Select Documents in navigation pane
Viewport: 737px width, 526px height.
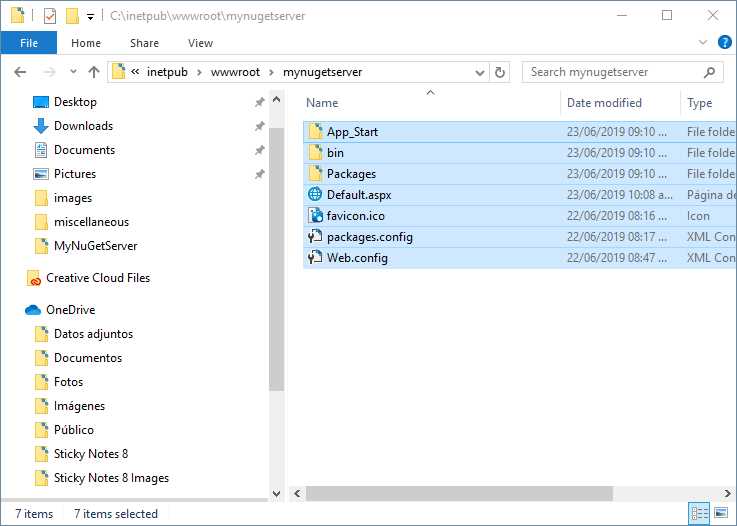(x=84, y=150)
